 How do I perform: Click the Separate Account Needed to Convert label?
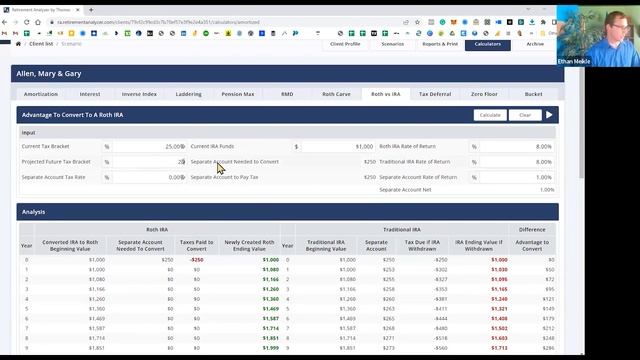235,162
